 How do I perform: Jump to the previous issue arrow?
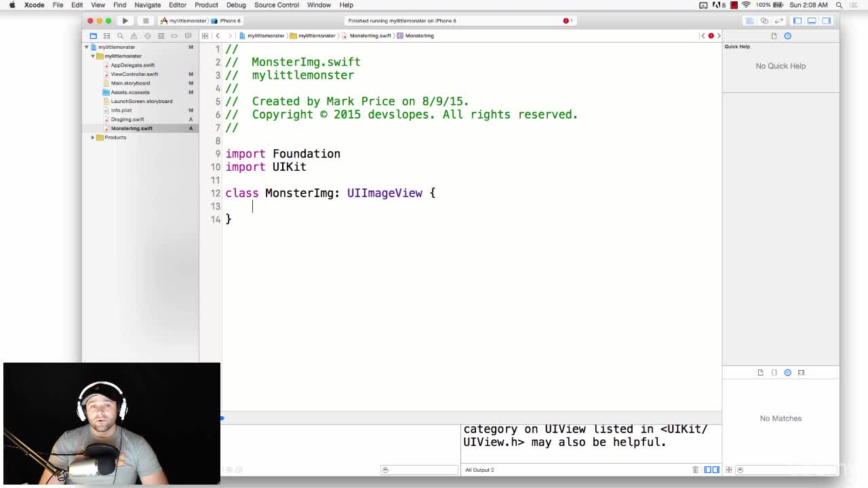(703, 36)
